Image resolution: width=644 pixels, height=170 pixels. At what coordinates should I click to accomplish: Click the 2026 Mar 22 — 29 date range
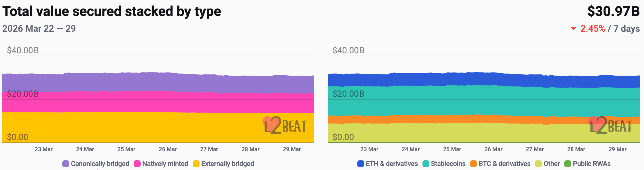click(x=39, y=29)
